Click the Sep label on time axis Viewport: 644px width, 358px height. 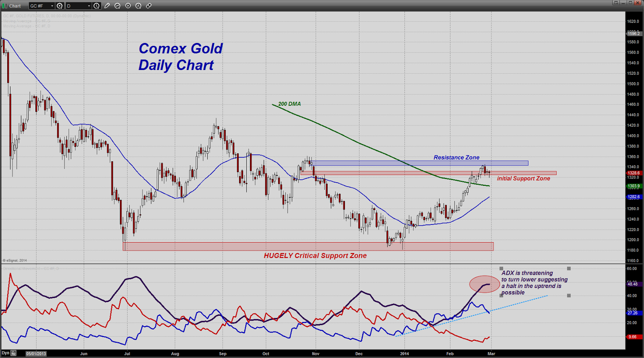click(x=223, y=354)
